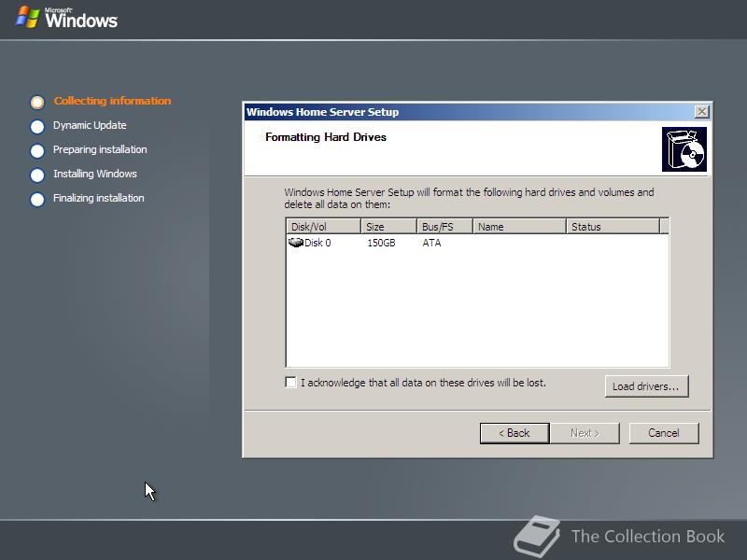Click the Disk/Vol column header

323,227
